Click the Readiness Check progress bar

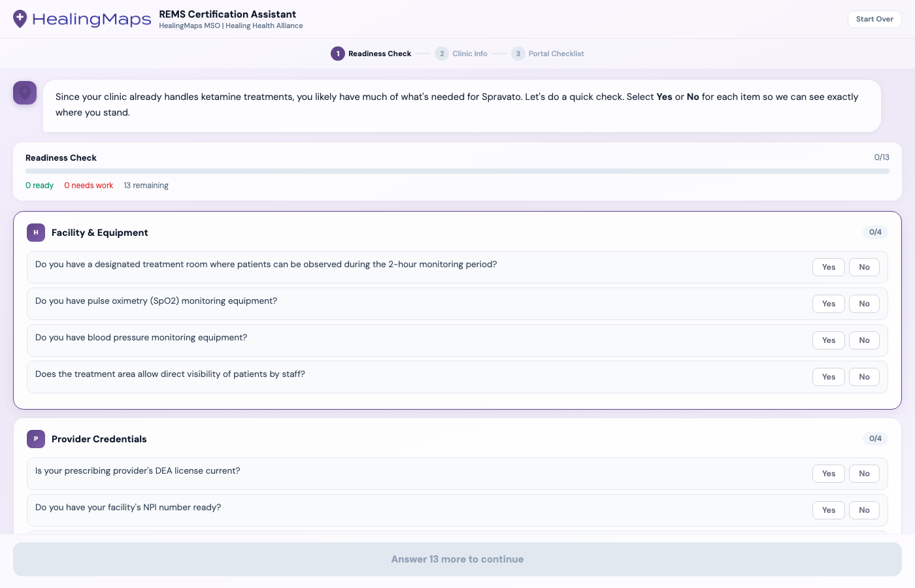(x=457, y=171)
